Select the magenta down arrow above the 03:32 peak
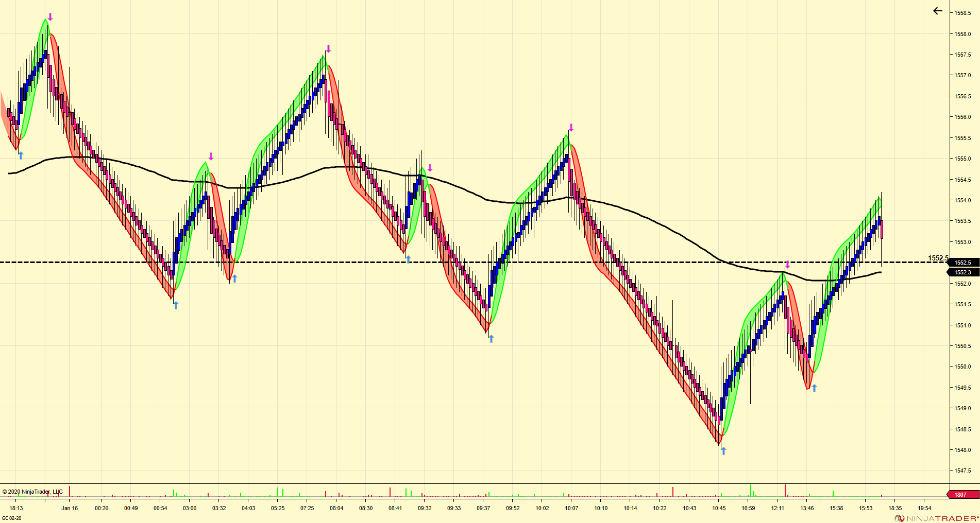This screenshot has height=523, width=980. tap(211, 156)
